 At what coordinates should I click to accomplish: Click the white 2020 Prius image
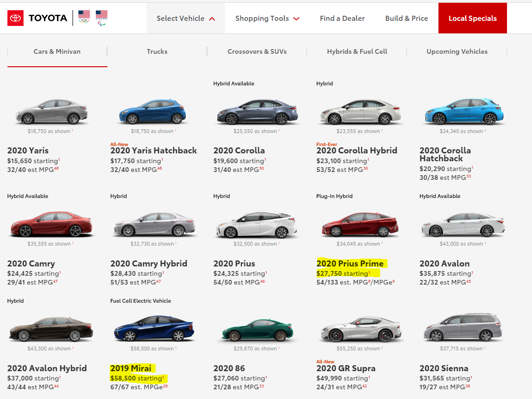pyautogui.click(x=257, y=224)
